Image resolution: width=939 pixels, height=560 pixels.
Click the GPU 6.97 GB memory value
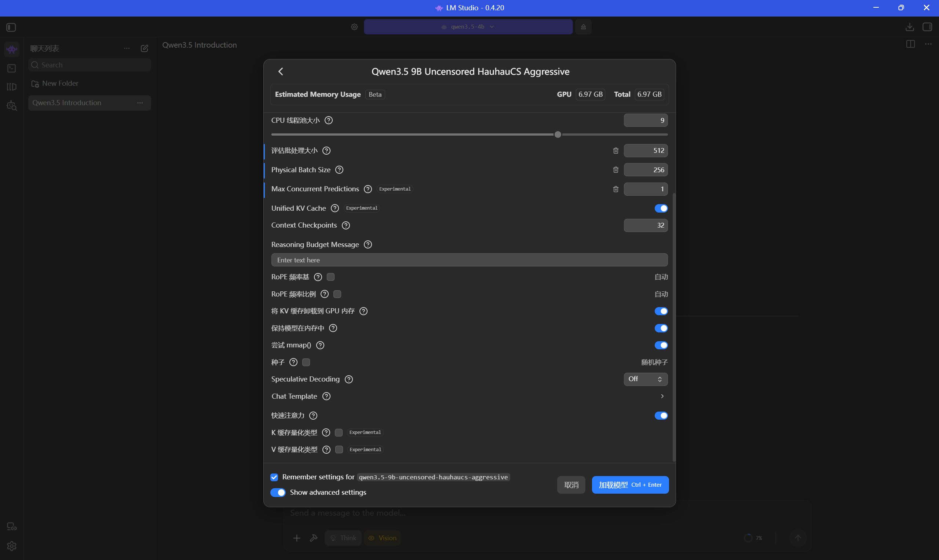pos(591,94)
